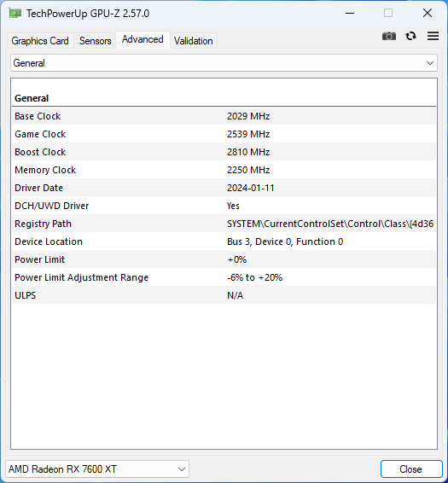This screenshot has width=448, height=483.
Task: Click the Close button
Action: pyautogui.click(x=411, y=469)
